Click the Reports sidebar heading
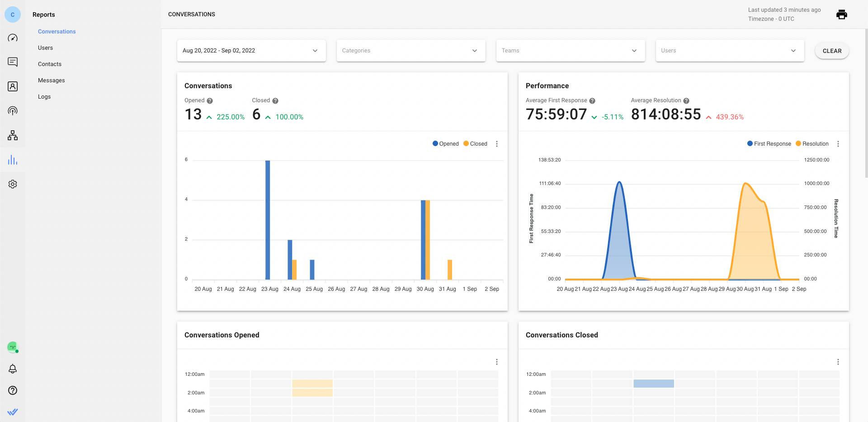This screenshot has width=868, height=422. click(x=44, y=14)
